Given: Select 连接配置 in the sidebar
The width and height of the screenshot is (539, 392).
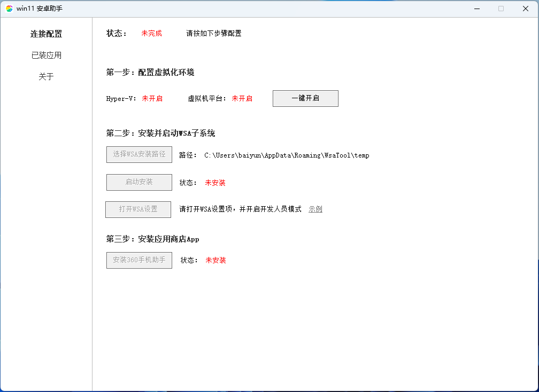Looking at the screenshot, I should (x=47, y=34).
